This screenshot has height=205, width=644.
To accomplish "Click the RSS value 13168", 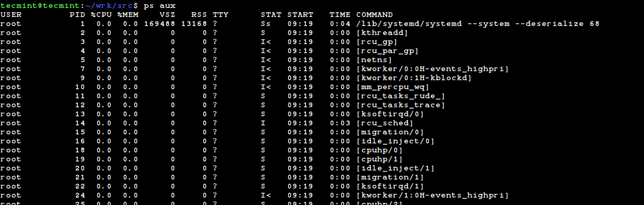I will click(x=194, y=24).
